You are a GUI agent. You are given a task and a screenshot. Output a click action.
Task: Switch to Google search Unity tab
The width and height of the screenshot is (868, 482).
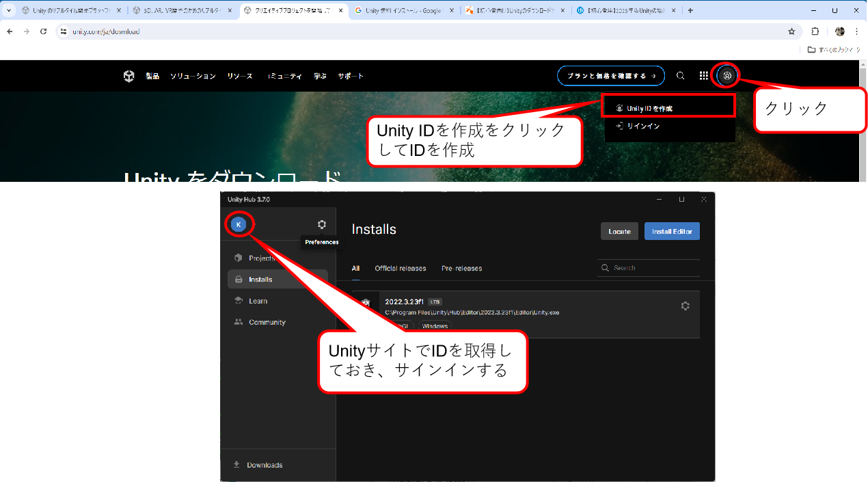(x=404, y=10)
